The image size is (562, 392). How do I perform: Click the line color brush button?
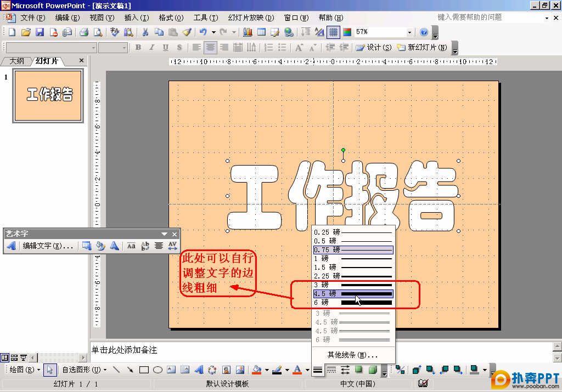coord(277,370)
